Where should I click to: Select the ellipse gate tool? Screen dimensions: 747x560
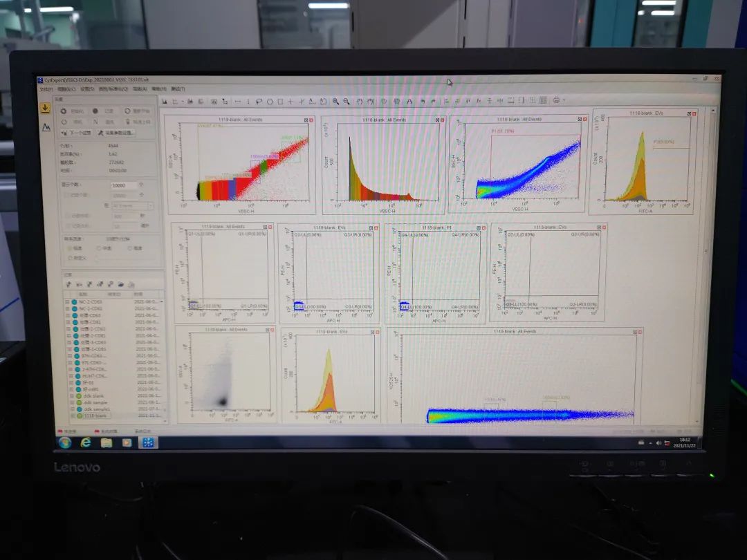pyautogui.click(x=270, y=102)
